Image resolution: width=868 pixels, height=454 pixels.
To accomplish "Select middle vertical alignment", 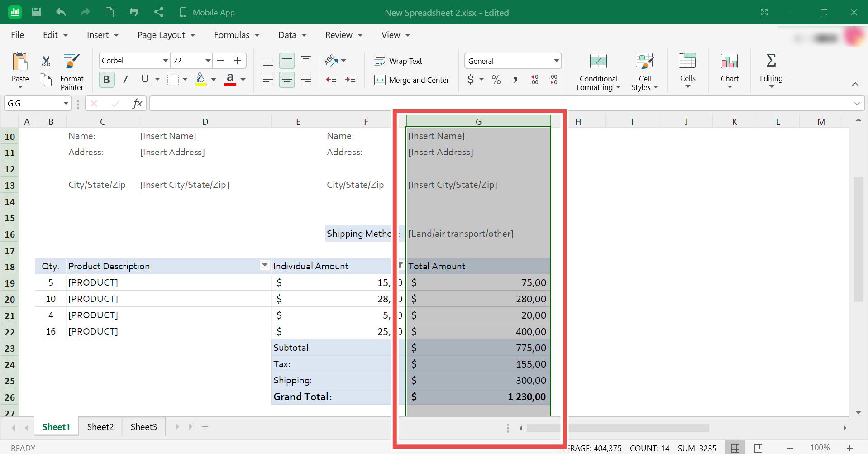I will click(287, 61).
